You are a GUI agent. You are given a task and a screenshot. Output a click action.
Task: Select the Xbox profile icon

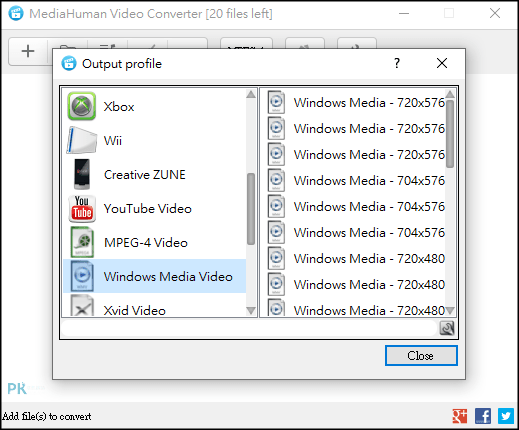tap(82, 106)
